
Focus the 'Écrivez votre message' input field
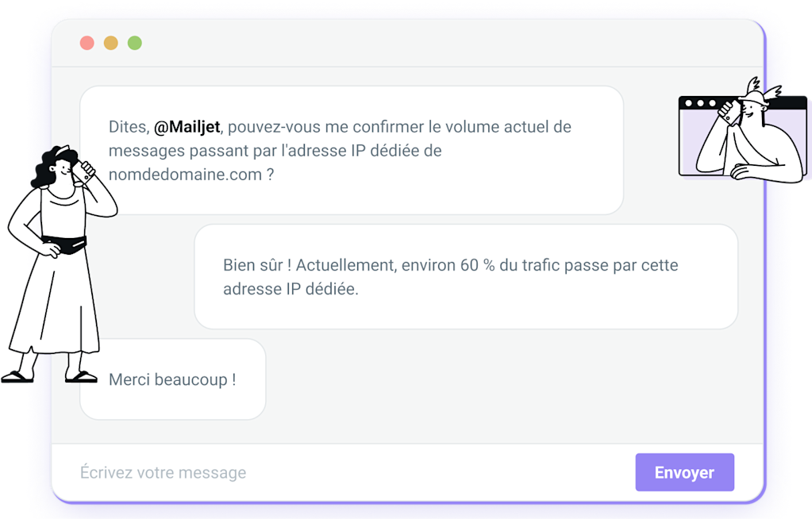(342, 472)
